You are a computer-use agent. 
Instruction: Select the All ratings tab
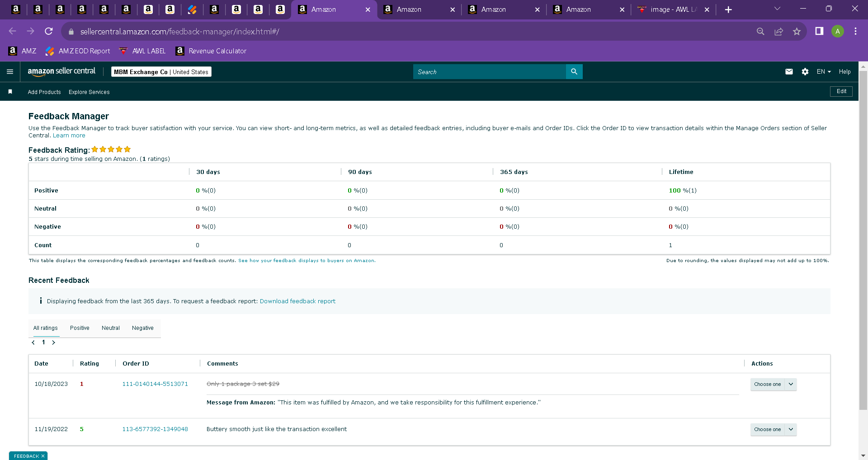[x=45, y=328]
